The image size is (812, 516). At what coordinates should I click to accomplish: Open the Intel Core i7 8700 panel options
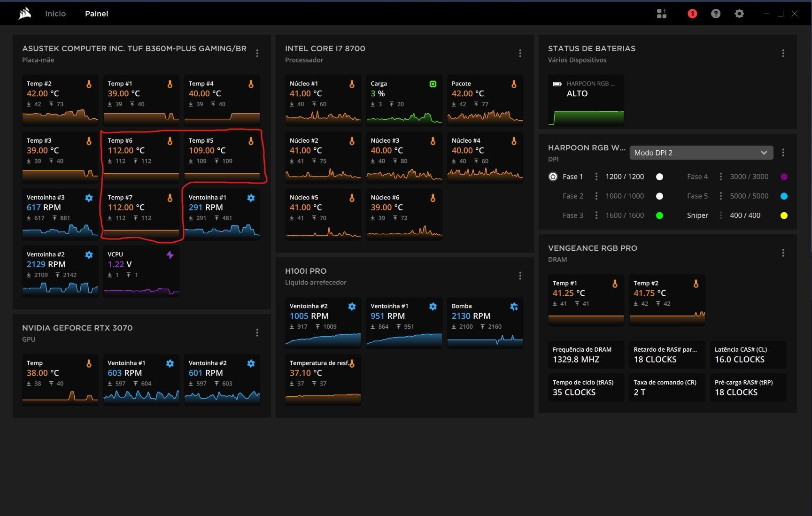pos(520,54)
